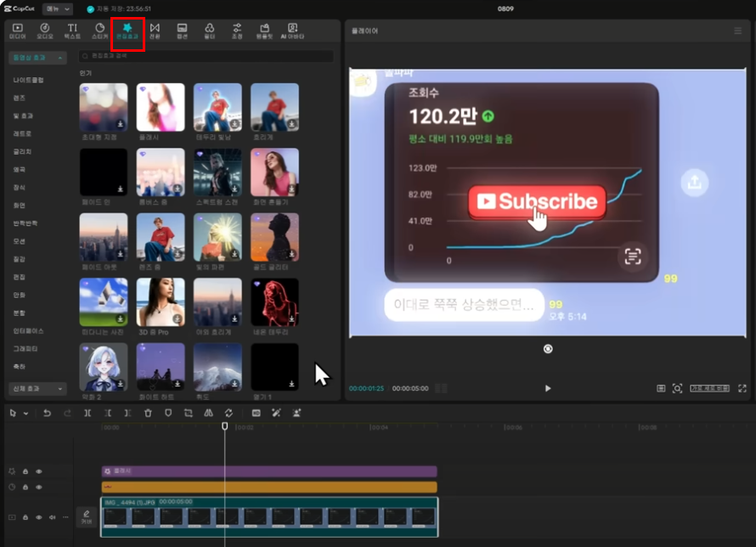Open the 오디오 (Audio) tab
Screen dimensions: 756x547
tap(45, 31)
